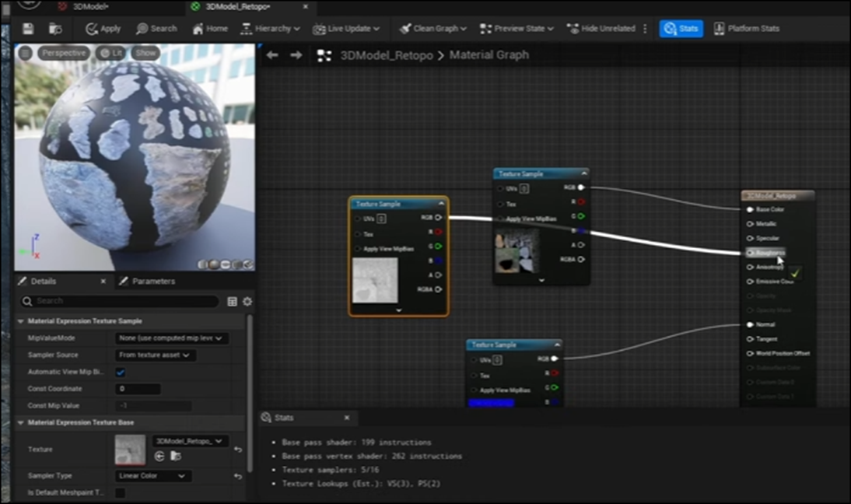The height and width of the screenshot is (504, 851).
Task: Click the Browse to asset toolbar icon
Action: (x=54, y=29)
